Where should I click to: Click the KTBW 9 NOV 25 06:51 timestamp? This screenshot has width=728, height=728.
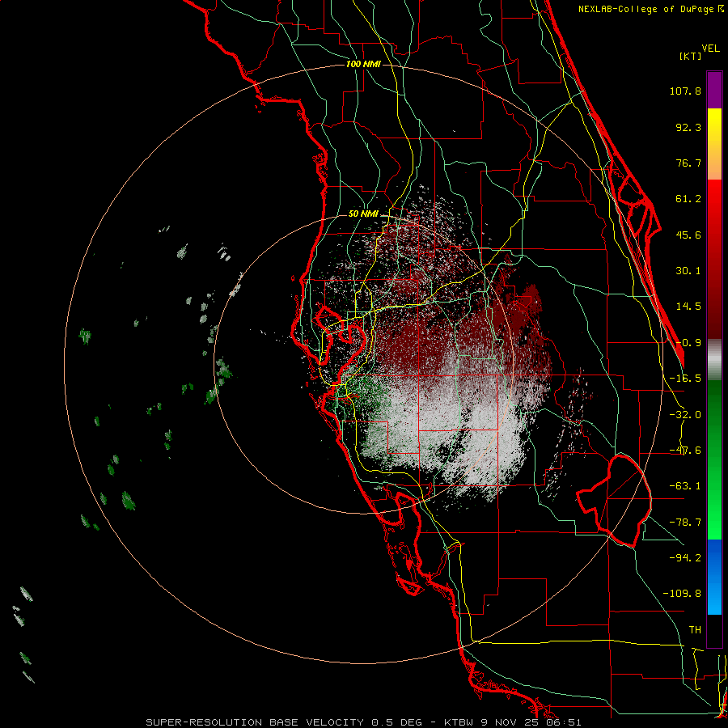tap(513, 722)
